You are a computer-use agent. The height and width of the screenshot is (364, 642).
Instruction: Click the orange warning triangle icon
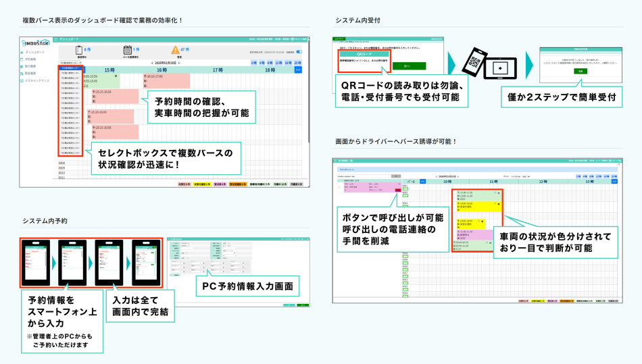175,49
